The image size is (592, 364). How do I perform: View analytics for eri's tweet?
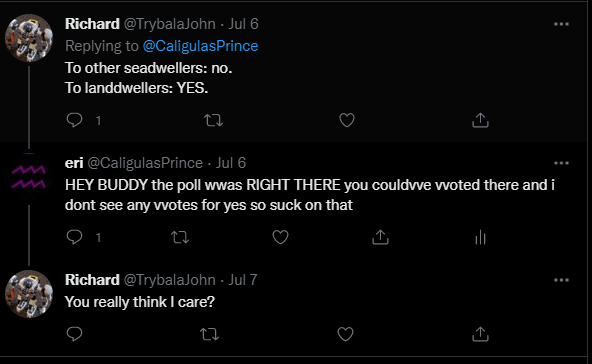[x=480, y=238]
